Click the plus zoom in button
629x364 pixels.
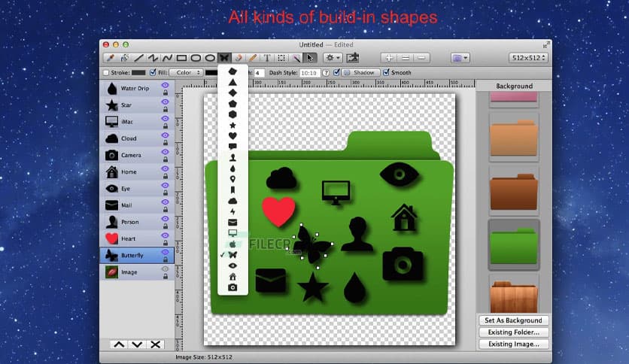coord(389,58)
